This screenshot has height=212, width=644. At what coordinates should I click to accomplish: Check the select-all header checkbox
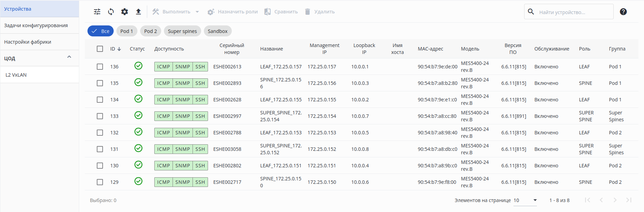[100, 49]
